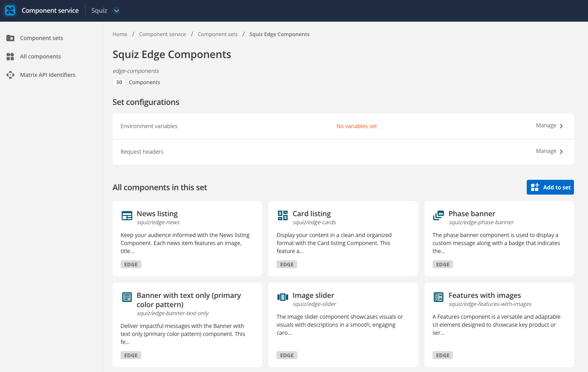Click the Environment variables row label
The width and height of the screenshot is (588, 372).
pos(149,126)
